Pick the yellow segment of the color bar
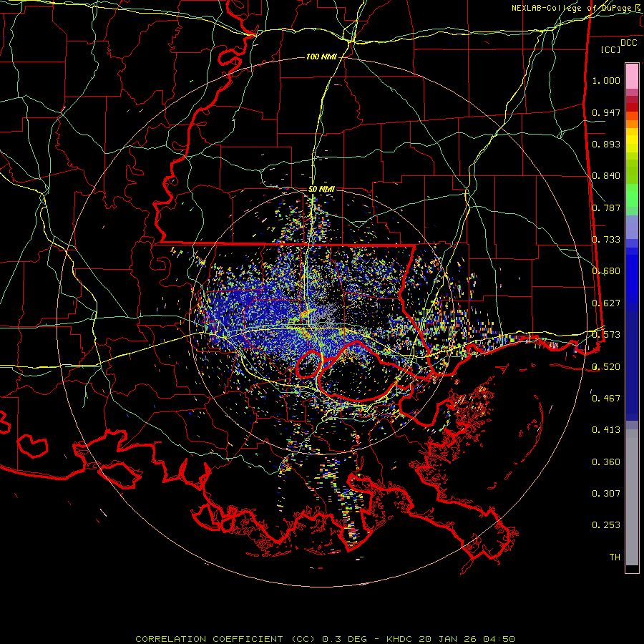644x644 pixels. [x=632, y=140]
